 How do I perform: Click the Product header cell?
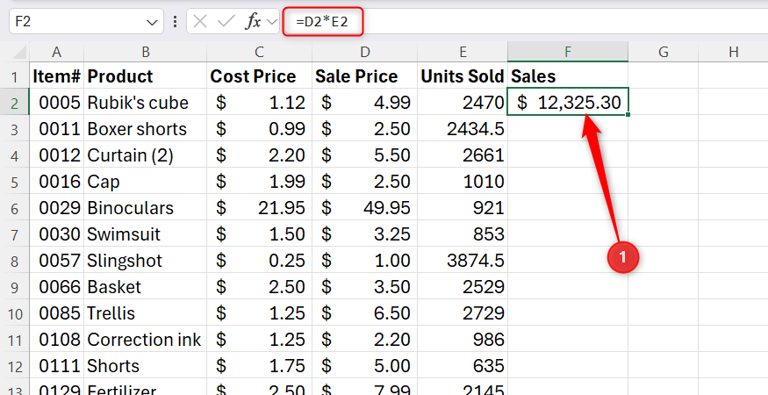click(x=145, y=76)
